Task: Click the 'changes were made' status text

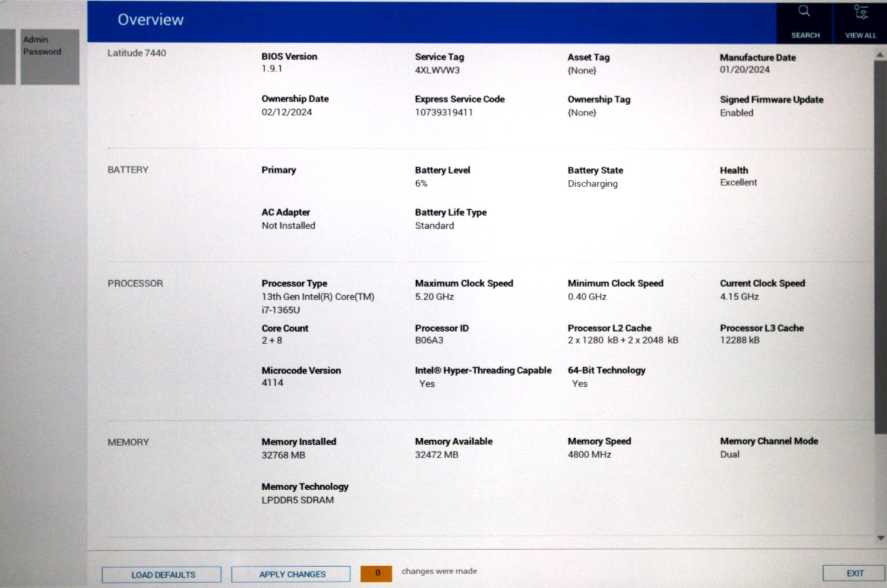Action: pos(439,571)
